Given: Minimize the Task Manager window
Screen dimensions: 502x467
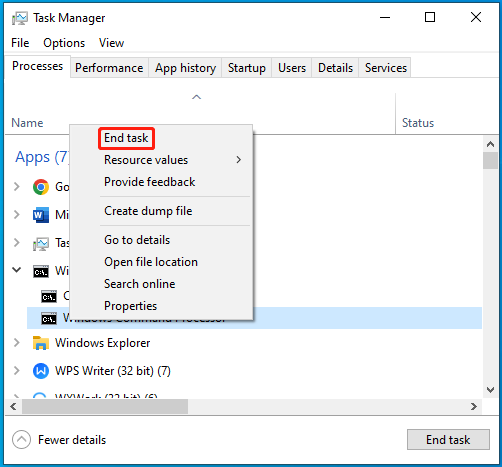Looking at the screenshot, I should point(385,17).
